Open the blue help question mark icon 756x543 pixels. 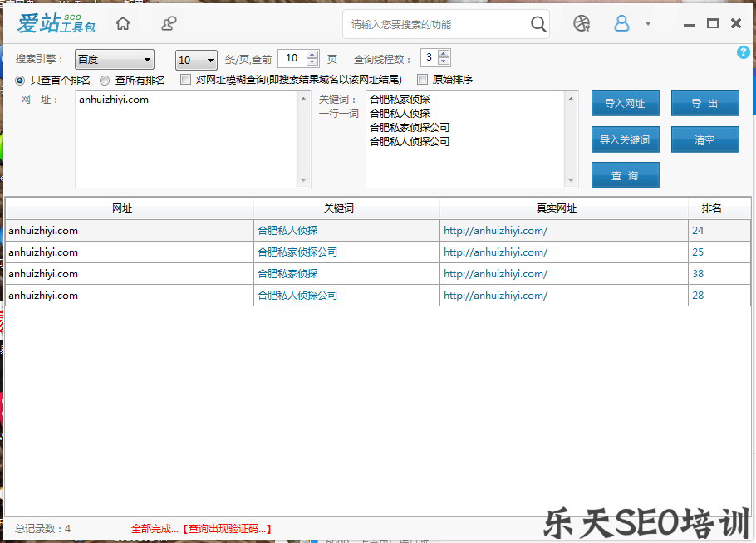(x=742, y=52)
